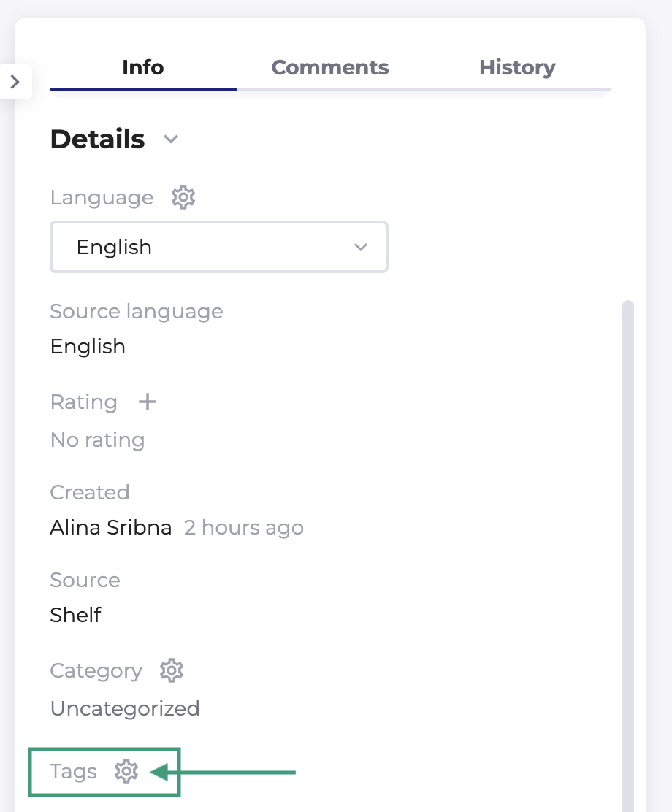
Task: Click the side panel arrow toggle
Action: tap(15, 82)
